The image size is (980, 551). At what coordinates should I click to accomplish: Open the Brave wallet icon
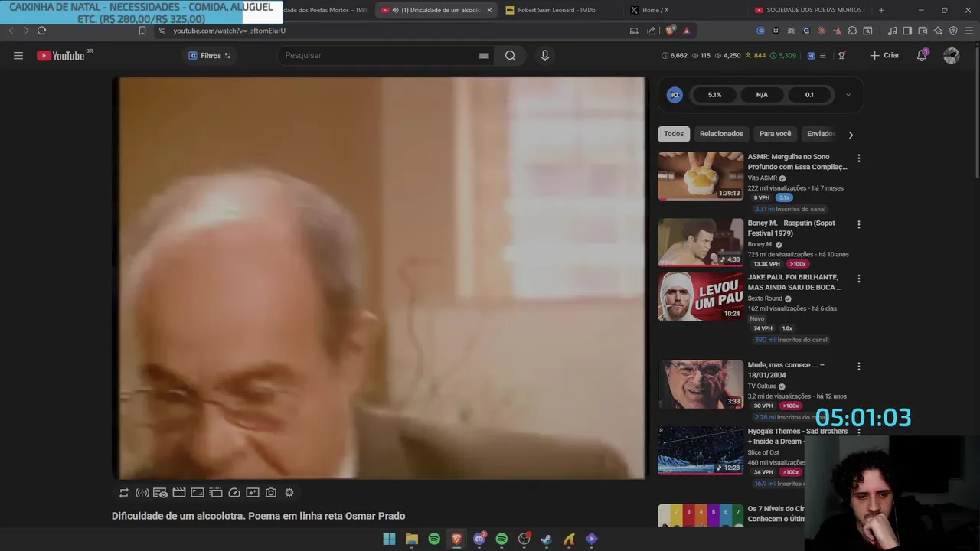pos(923,31)
